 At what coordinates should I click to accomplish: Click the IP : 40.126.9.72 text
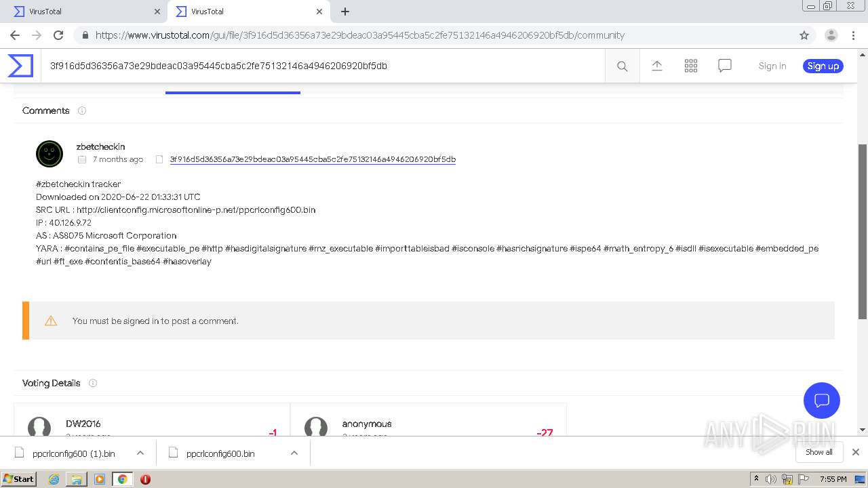pos(64,222)
